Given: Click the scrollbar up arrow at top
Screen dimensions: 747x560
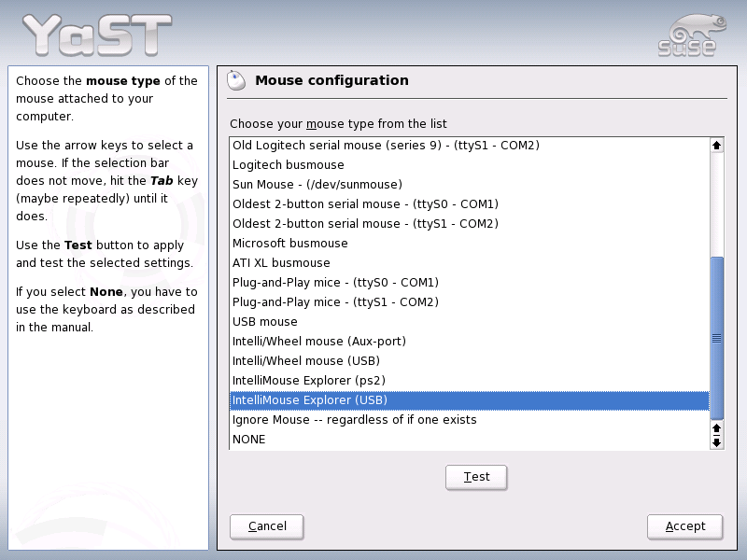Looking at the screenshot, I should point(716,146).
